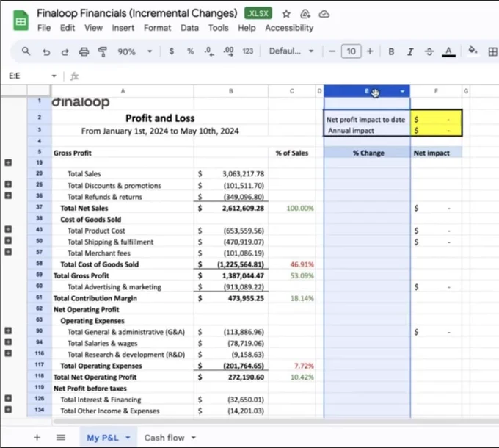
Task: Toggle bold formatting
Action: pyautogui.click(x=391, y=51)
